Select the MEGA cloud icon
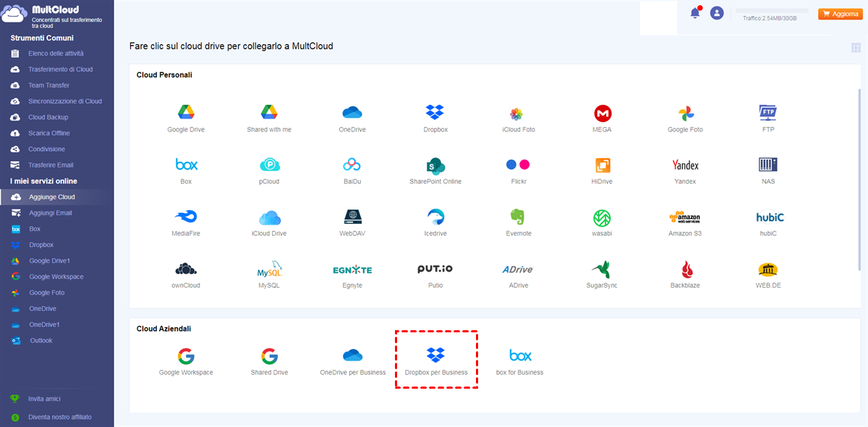 [x=603, y=113]
